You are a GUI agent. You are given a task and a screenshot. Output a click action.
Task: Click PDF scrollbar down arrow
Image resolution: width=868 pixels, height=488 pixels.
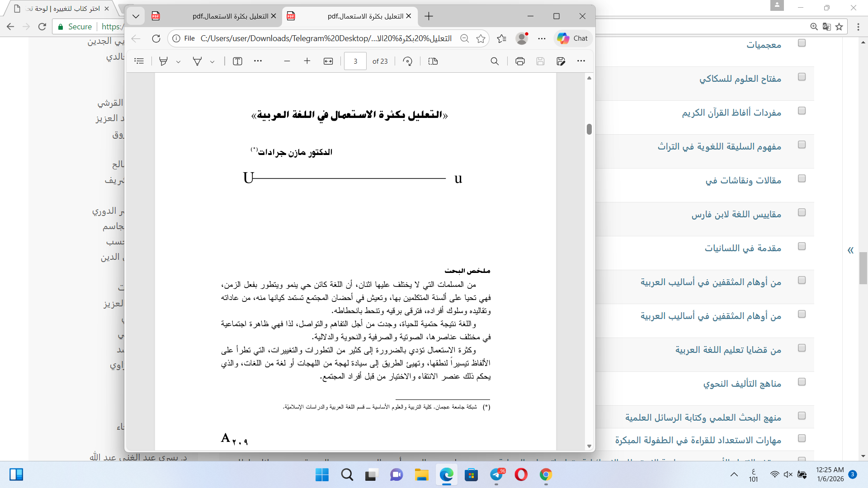point(589,446)
